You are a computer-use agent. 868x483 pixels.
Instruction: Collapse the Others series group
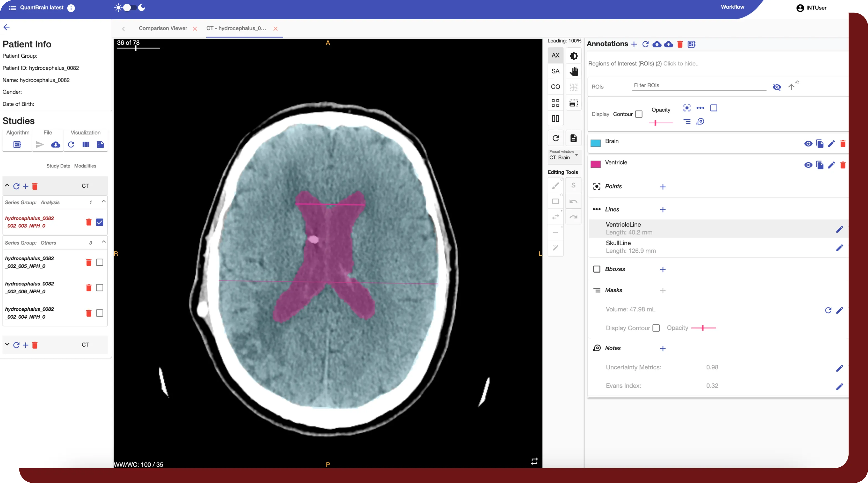(x=104, y=242)
